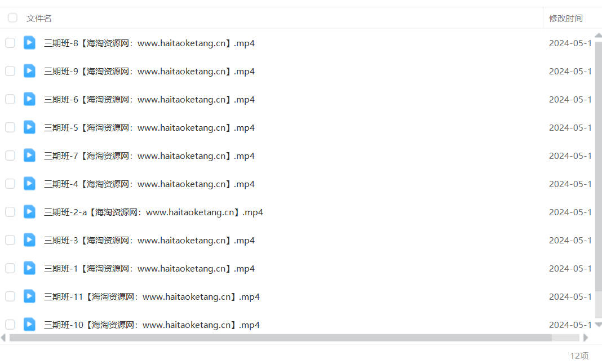Click the modified date of 三期班-2-a

pyautogui.click(x=570, y=212)
